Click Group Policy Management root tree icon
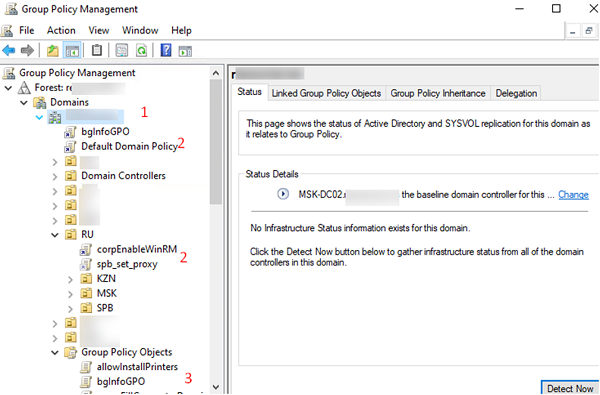Screen dimensions: 600x395 pyautogui.click(x=9, y=73)
